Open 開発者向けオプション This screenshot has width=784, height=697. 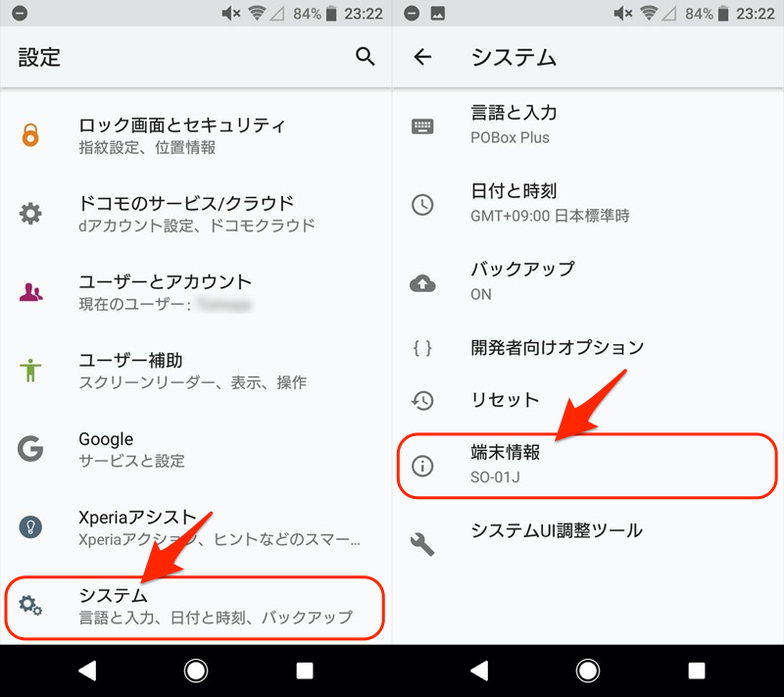(x=588, y=347)
